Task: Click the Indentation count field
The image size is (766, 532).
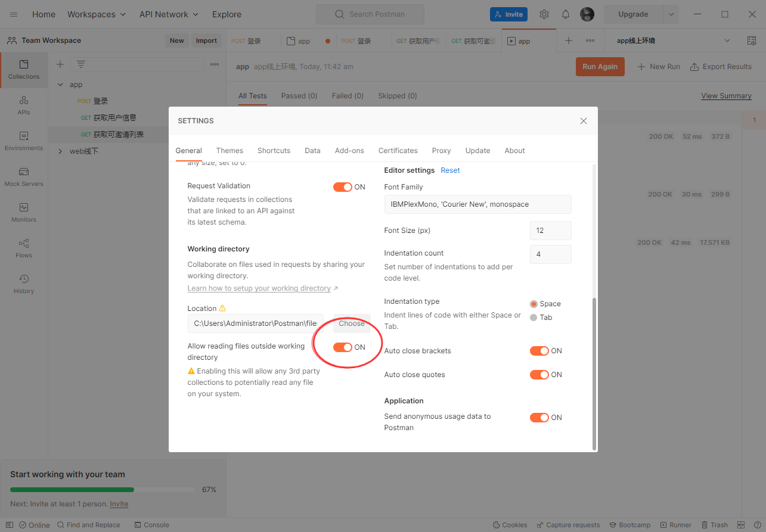Action: click(x=551, y=254)
